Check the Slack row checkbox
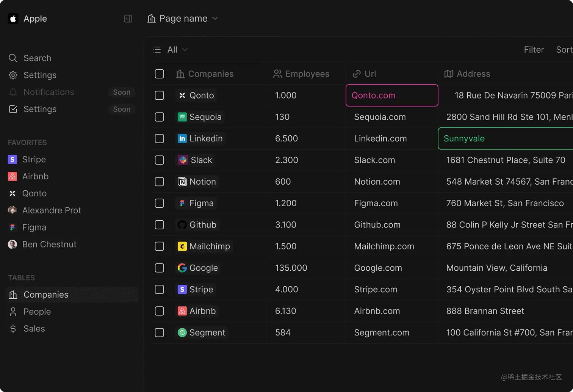The height and width of the screenshot is (392, 573). [160, 160]
